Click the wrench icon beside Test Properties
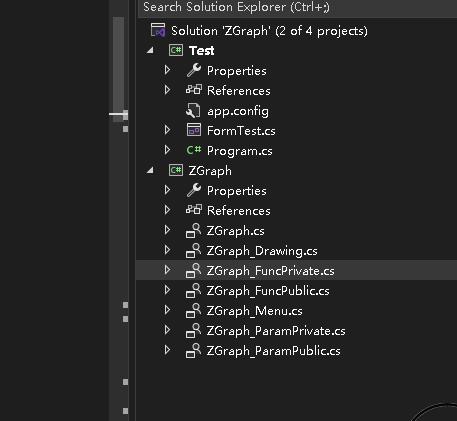Image resolution: width=457 pixels, height=421 pixels. (194, 70)
